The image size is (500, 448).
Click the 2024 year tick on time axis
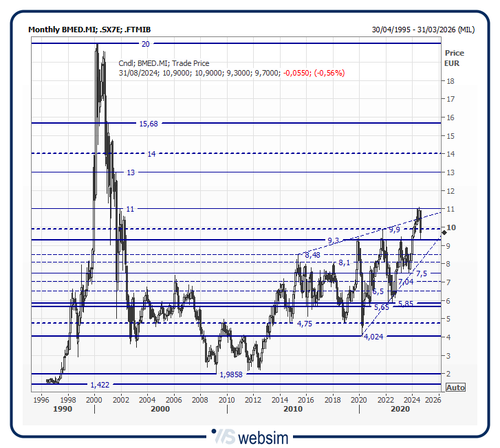coord(412,399)
